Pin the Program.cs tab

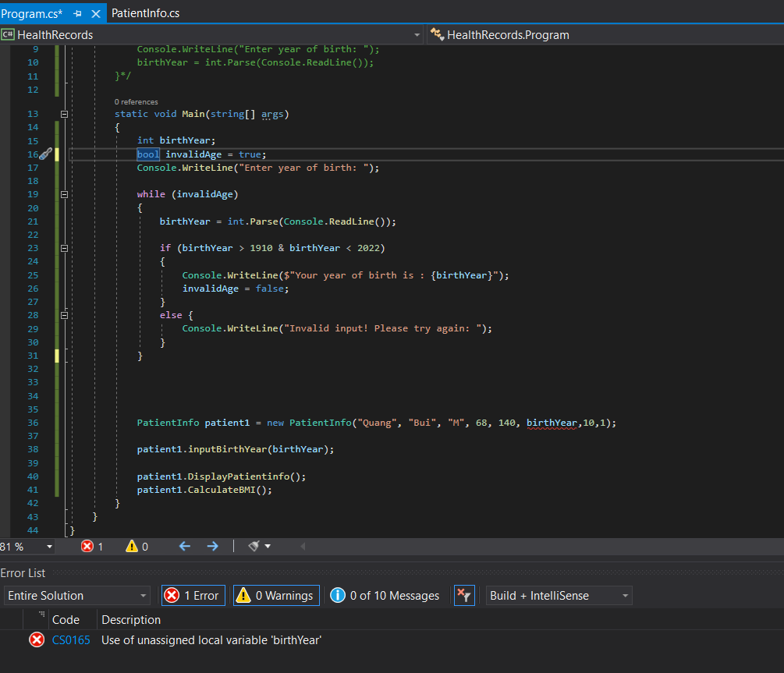pos(77,14)
